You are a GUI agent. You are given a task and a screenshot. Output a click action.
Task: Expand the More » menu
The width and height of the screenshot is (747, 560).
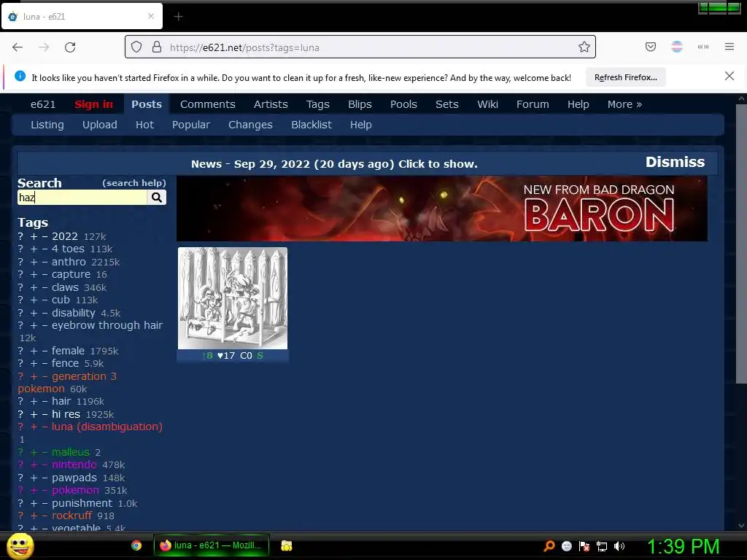[x=624, y=104]
